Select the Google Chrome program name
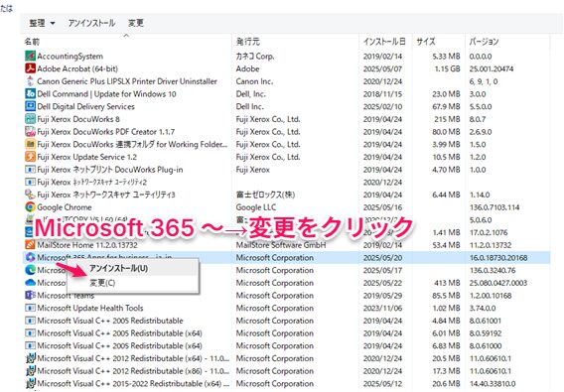 (x=64, y=207)
